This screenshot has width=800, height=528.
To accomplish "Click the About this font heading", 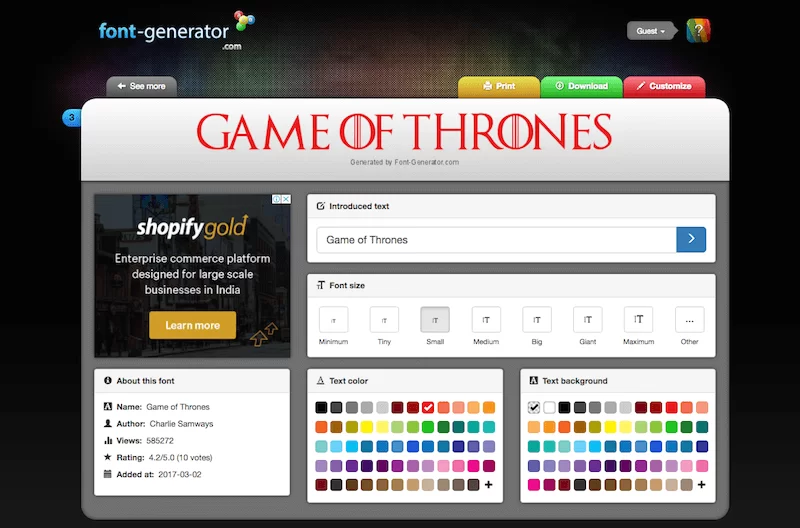I will click(145, 381).
